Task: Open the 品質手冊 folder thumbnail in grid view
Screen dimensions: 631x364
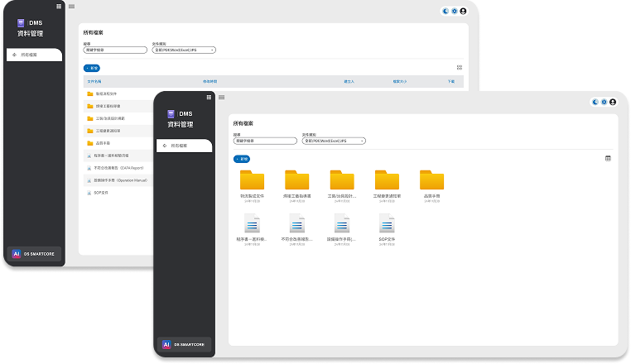Action: click(431, 180)
